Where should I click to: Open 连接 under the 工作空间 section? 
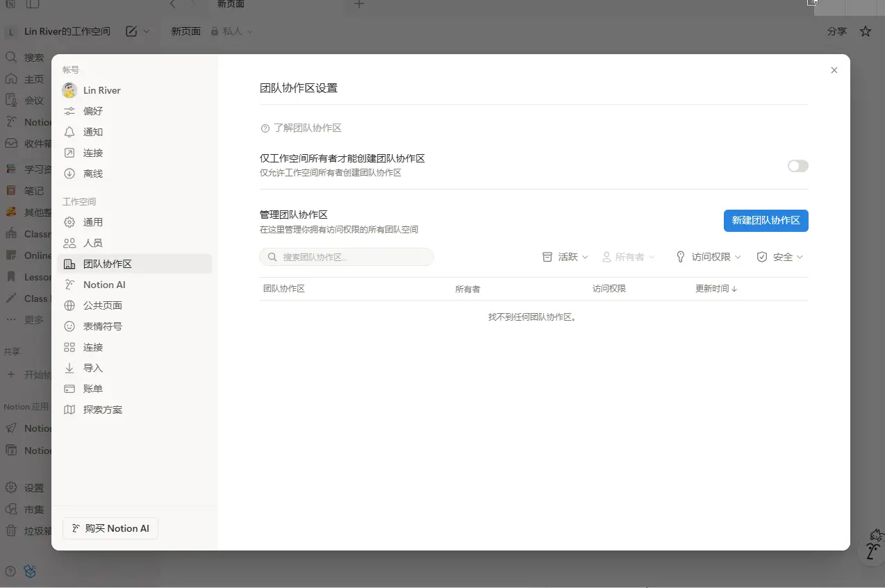coord(134,347)
